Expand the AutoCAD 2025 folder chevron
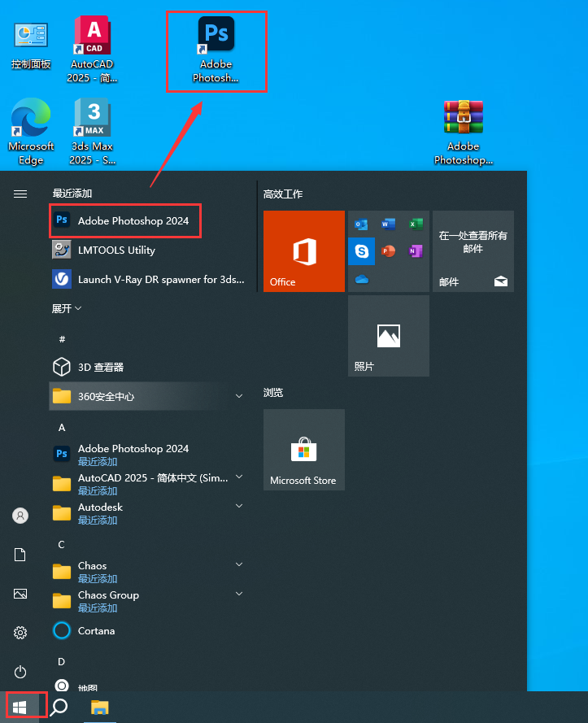This screenshot has height=723, width=588. coord(239,477)
